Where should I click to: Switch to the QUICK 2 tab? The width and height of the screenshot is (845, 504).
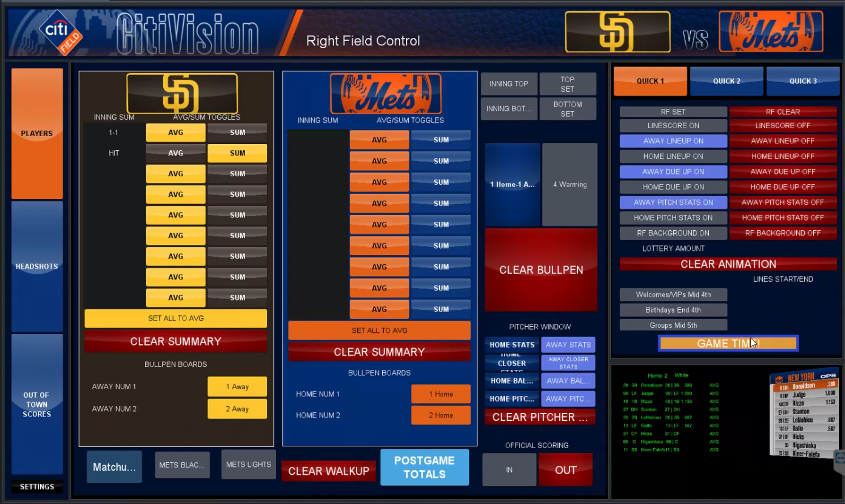(x=726, y=81)
